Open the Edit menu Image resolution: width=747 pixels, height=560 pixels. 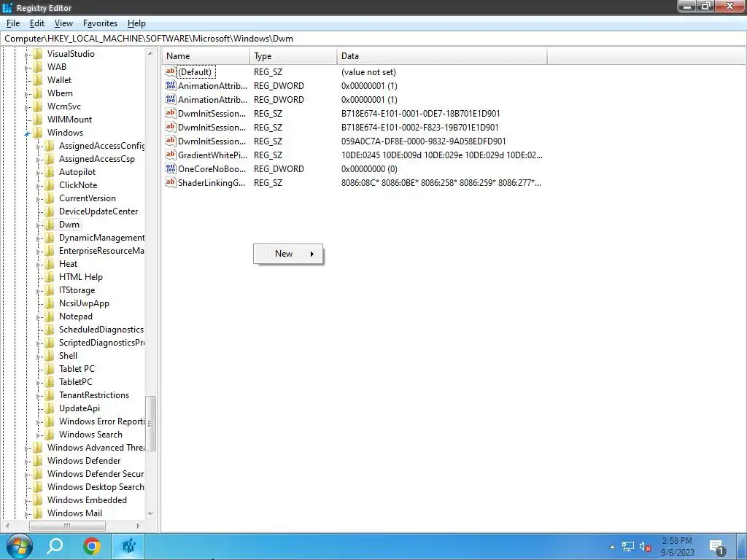tap(36, 23)
